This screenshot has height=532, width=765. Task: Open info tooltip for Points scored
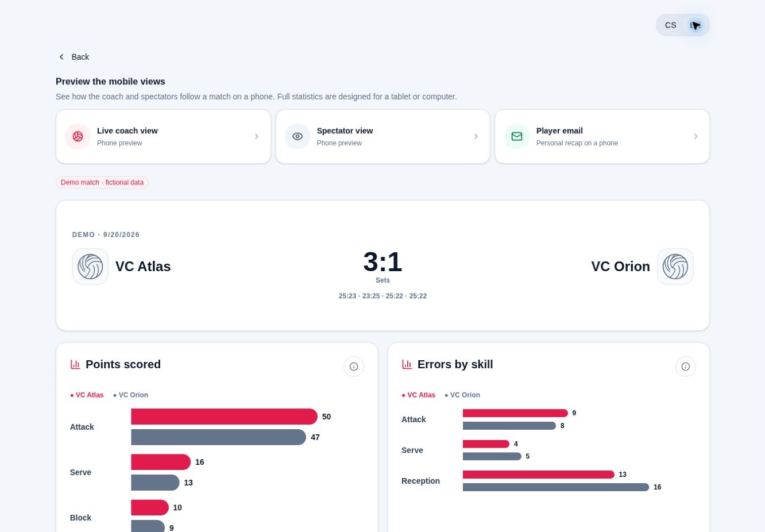coord(354,367)
